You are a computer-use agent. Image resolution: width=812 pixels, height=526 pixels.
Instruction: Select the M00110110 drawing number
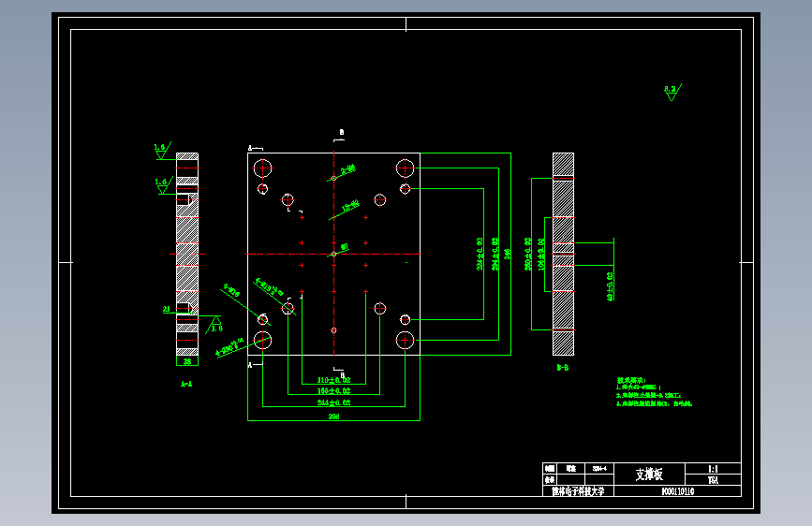(x=678, y=491)
